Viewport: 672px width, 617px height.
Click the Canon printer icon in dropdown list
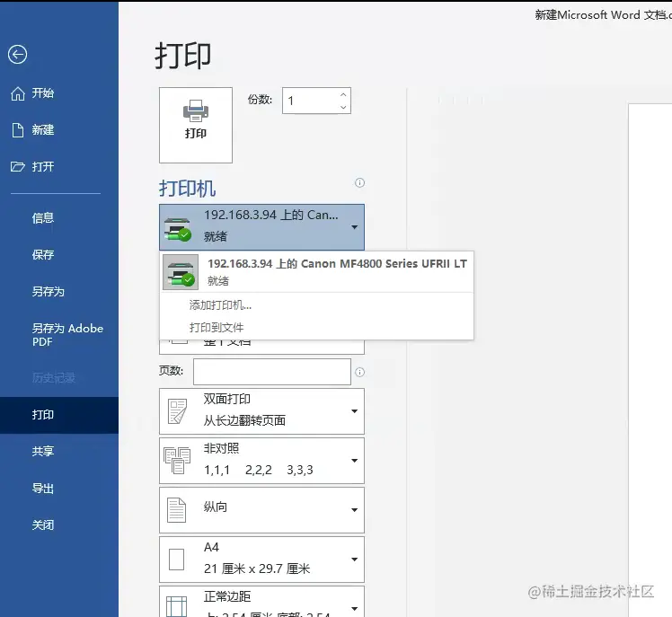click(x=181, y=272)
